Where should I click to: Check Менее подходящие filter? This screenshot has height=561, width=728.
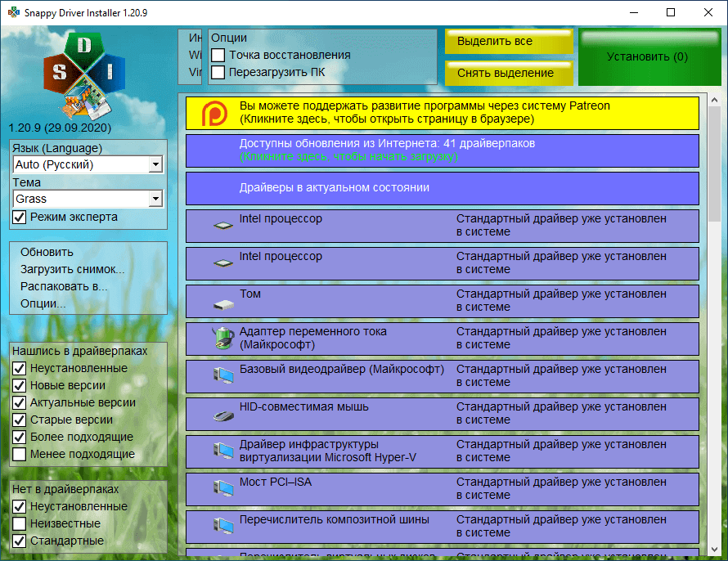click(20, 454)
